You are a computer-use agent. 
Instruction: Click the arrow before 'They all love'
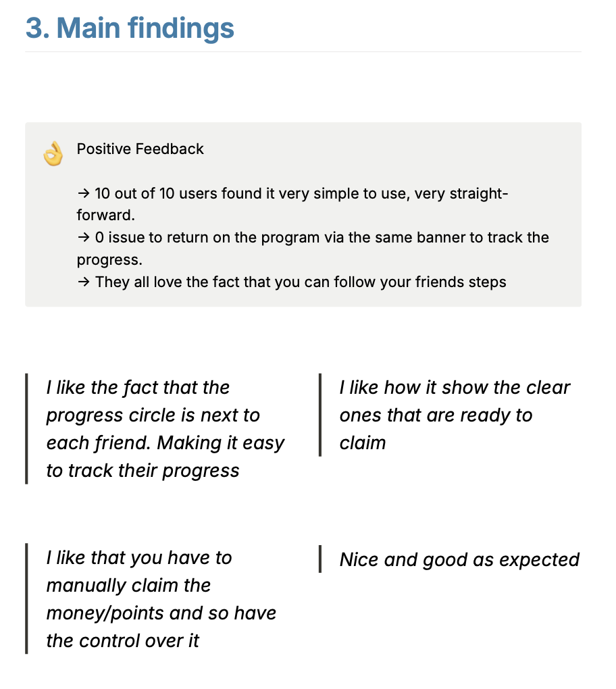[x=83, y=282]
